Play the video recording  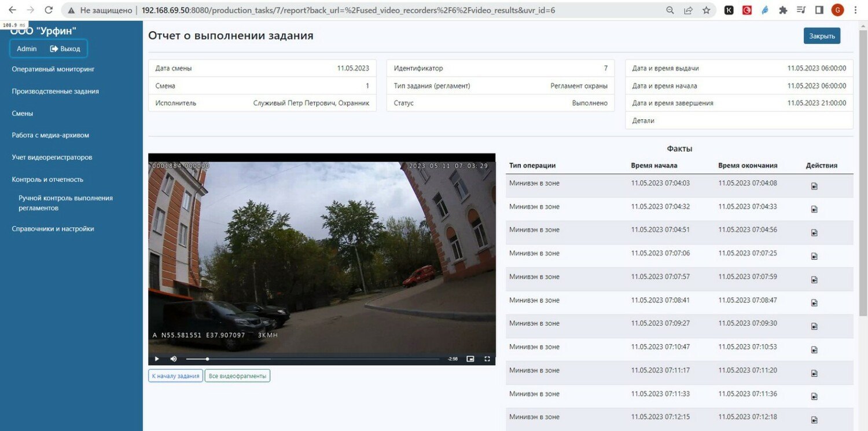157,359
